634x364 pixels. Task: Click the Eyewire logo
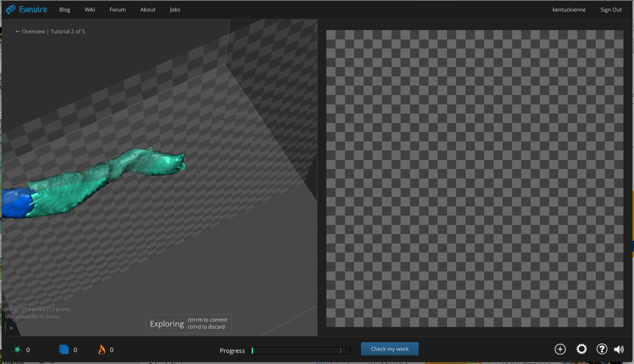click(x=26, y=9)
